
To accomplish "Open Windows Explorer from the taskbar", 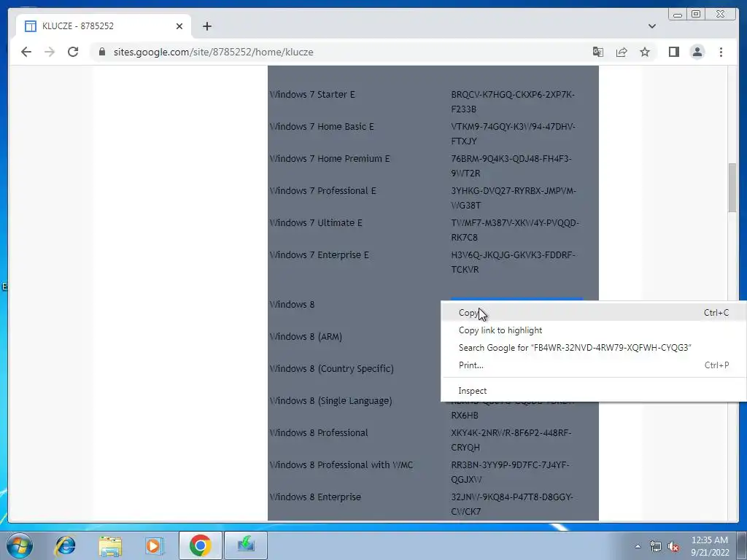I will (x=110, y=545).
